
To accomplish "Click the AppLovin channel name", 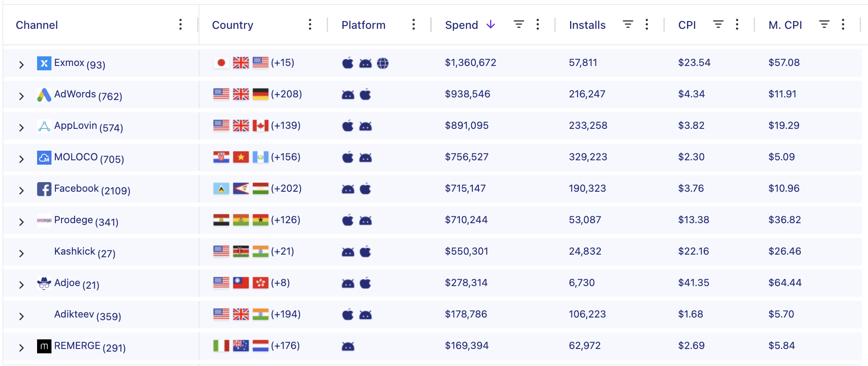I will click(75, 126).
